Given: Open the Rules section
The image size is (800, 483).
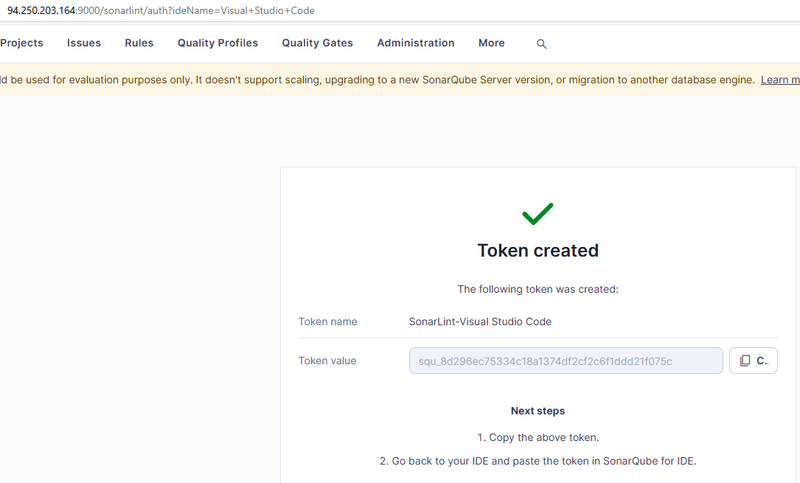Looking at the screenshot, I should click(139, 43).
